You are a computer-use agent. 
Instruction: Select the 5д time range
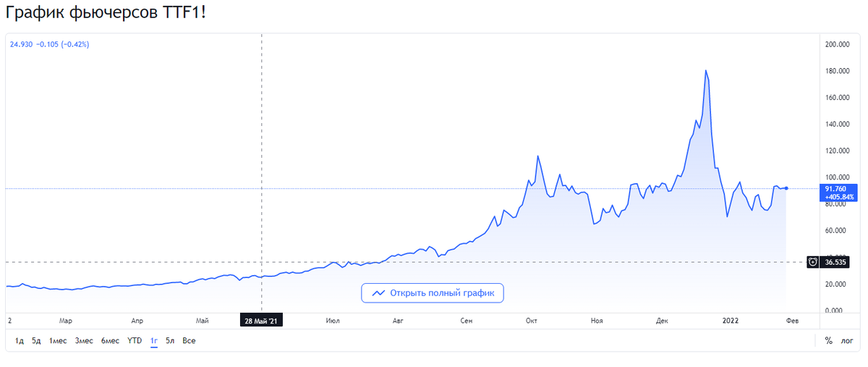[x=36, y=340]
